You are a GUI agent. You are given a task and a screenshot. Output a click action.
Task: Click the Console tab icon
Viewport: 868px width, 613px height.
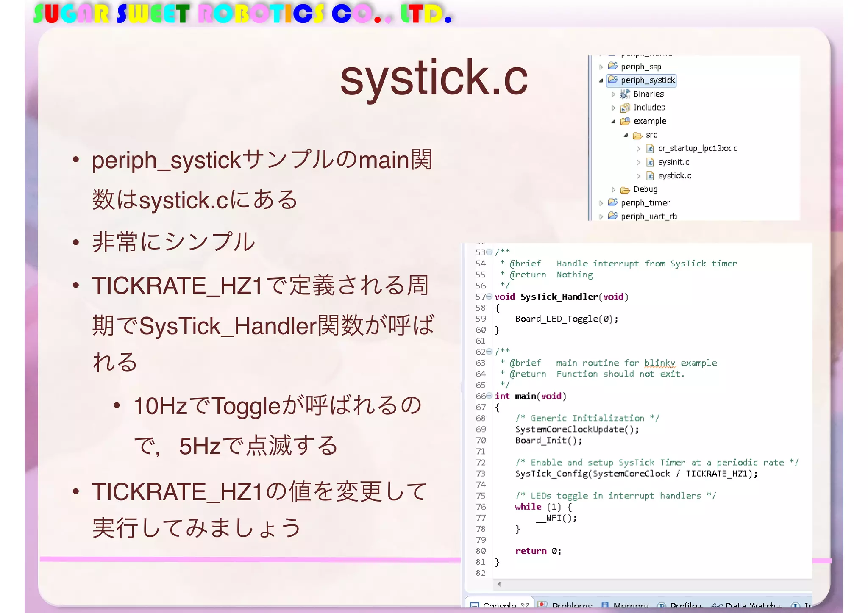pyautogui.click(x=475, y=605)
